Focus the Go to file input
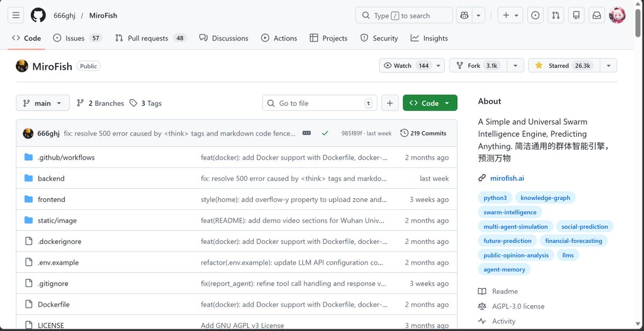Viewport: 644px width, 331px height. point(320,103)
